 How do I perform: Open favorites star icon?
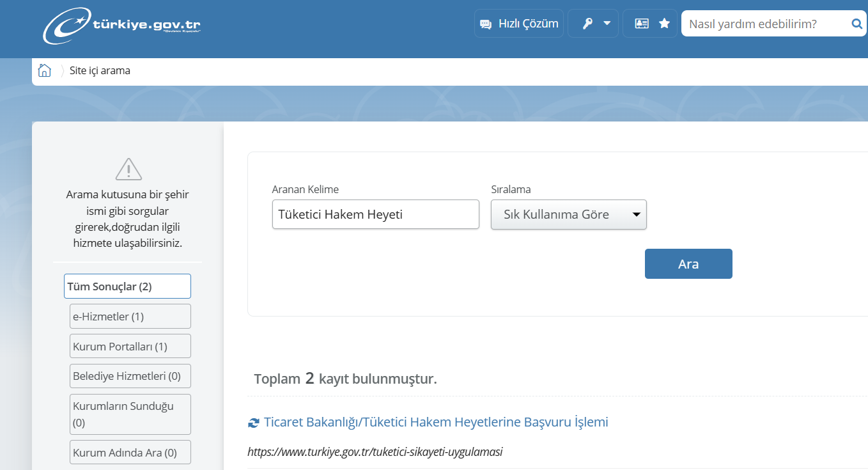[664, 24]
